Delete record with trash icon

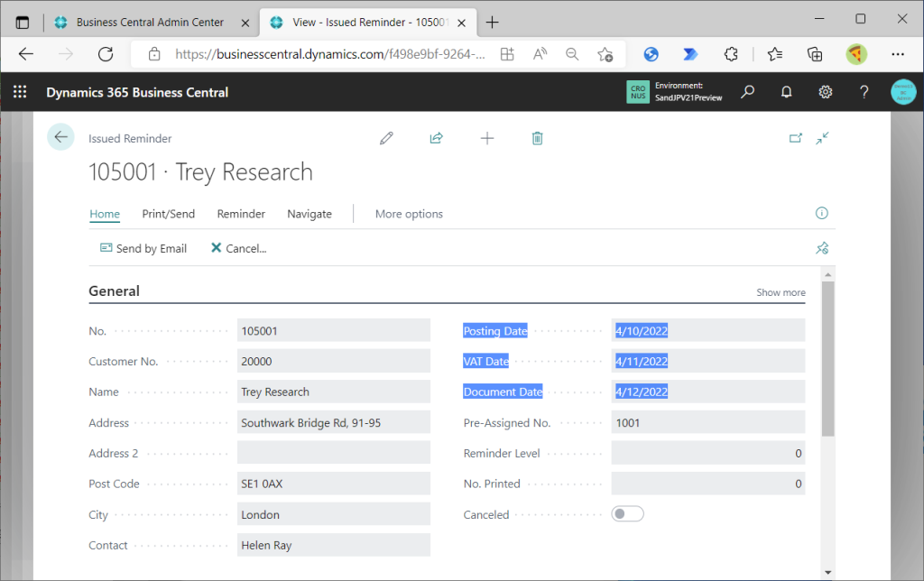[x=538, y=138]
